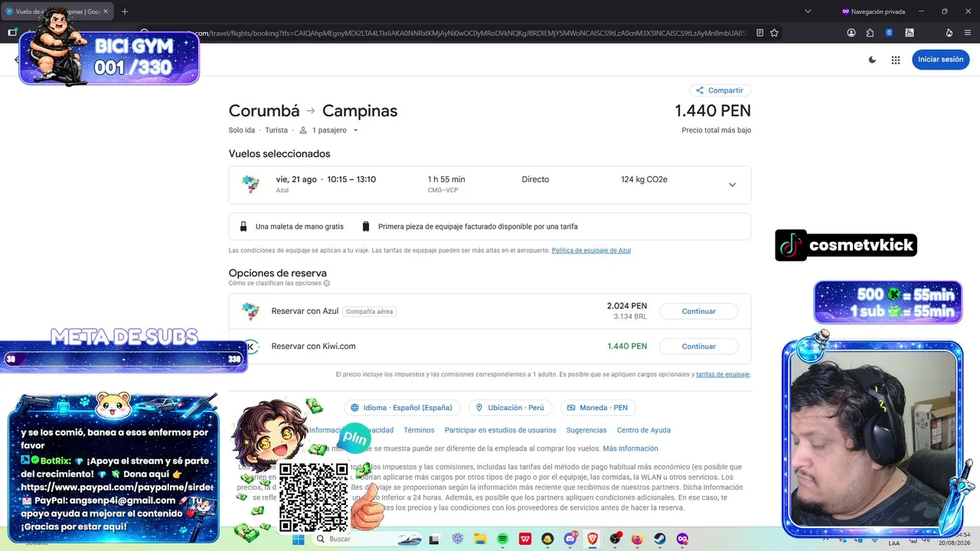Viewport: 980px width, 551px height.
Task: Open the Centro de Ayuda link
Action: [644, 430]
